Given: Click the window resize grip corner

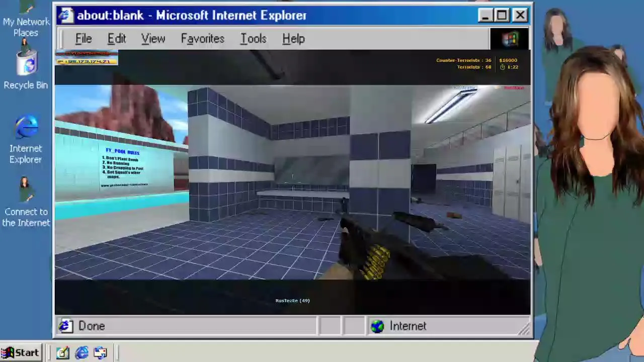Looking at the screenshot, I should tap(525, 330).
